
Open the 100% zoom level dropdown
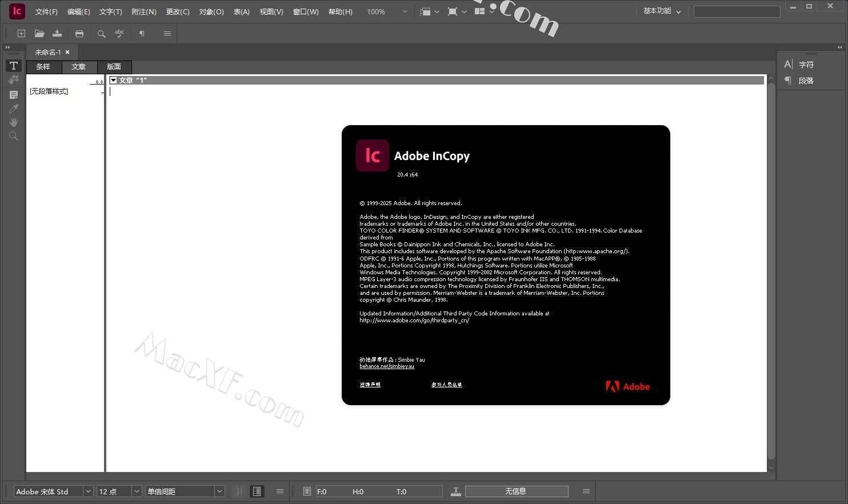pyautogui.click(x=405, y=11)
